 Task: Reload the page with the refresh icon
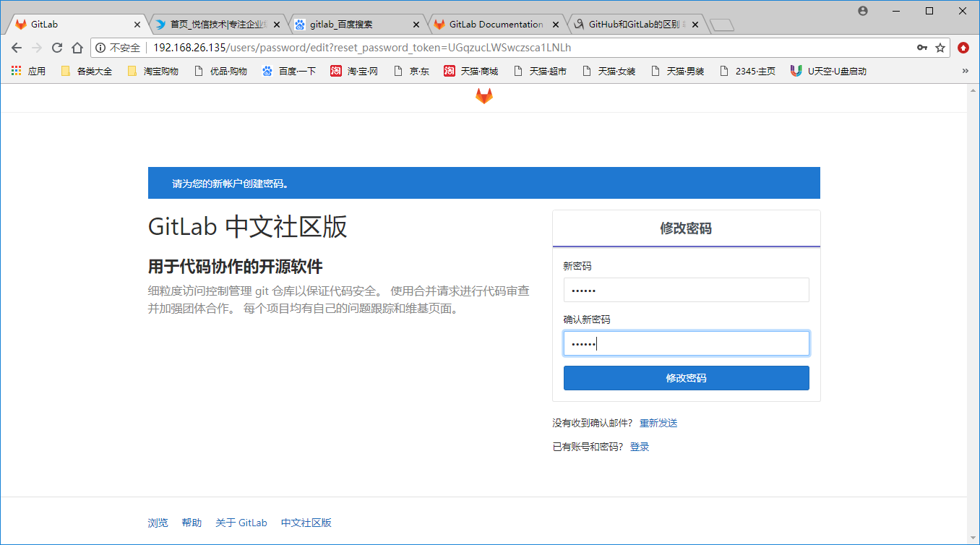[x=57, y=48]
